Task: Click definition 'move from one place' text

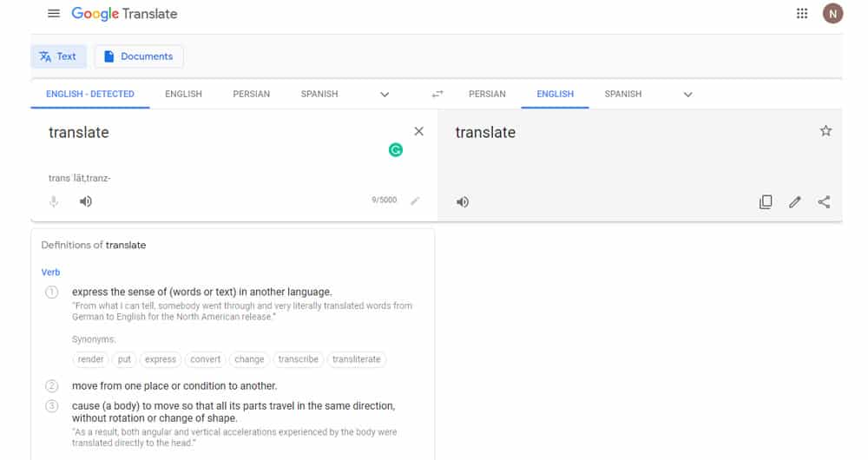Action: pyautogui.click(x=174, y=386)
